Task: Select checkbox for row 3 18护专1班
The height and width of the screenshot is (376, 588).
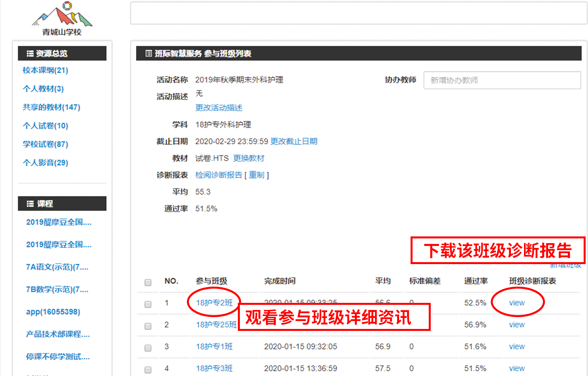Action: coord(148,348)
